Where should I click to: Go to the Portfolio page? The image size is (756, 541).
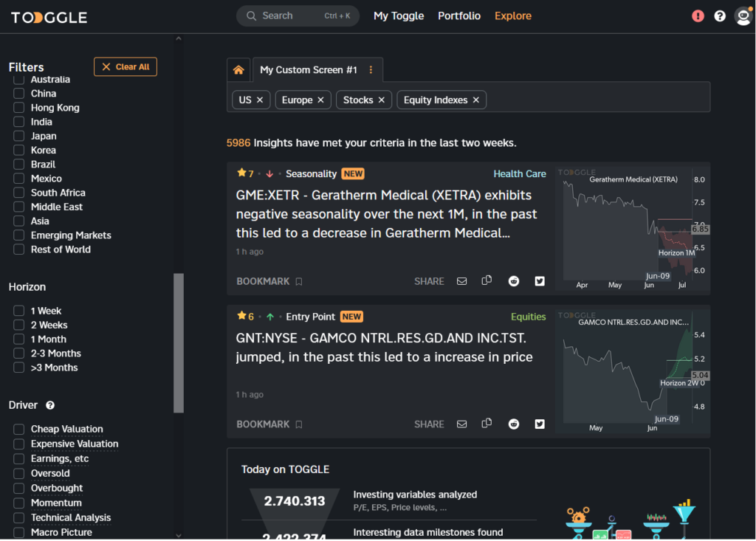[459, 16]
